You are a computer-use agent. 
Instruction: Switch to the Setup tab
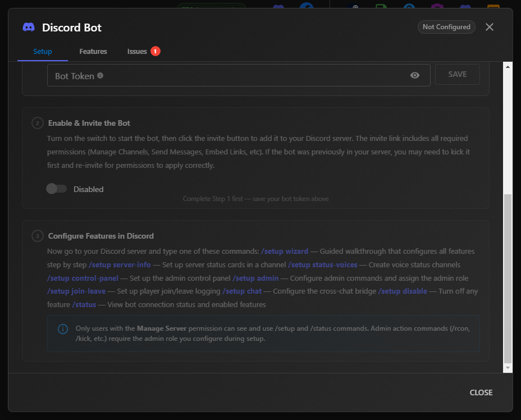tap(43, 52)
